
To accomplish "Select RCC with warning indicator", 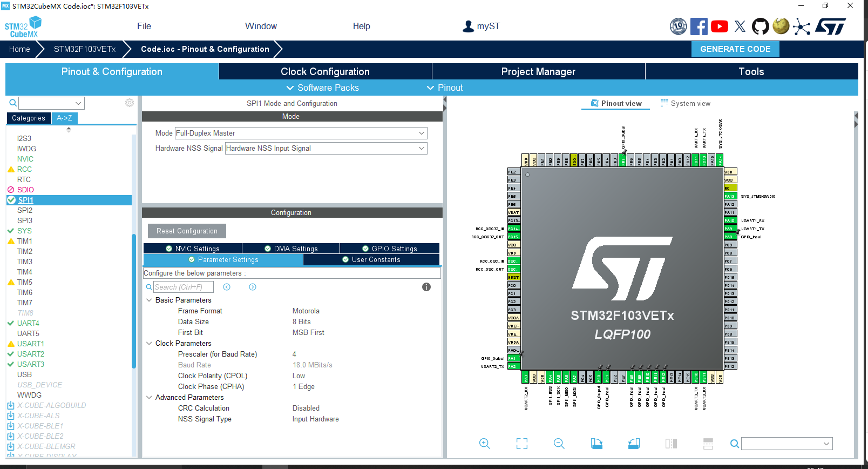I will (24, 169).
